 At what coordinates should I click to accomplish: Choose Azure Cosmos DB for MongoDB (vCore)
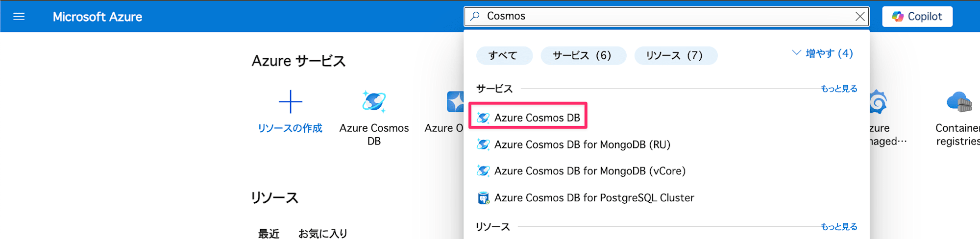tap(581, 171)
